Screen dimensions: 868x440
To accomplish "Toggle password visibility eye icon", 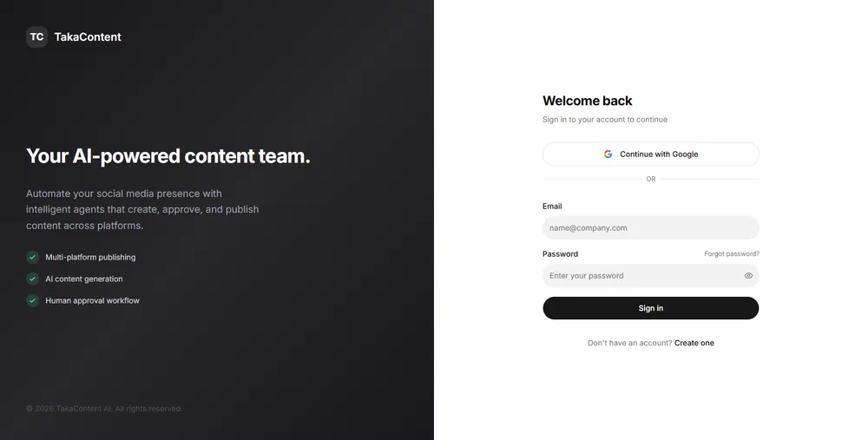I will (x=748, y=276).
